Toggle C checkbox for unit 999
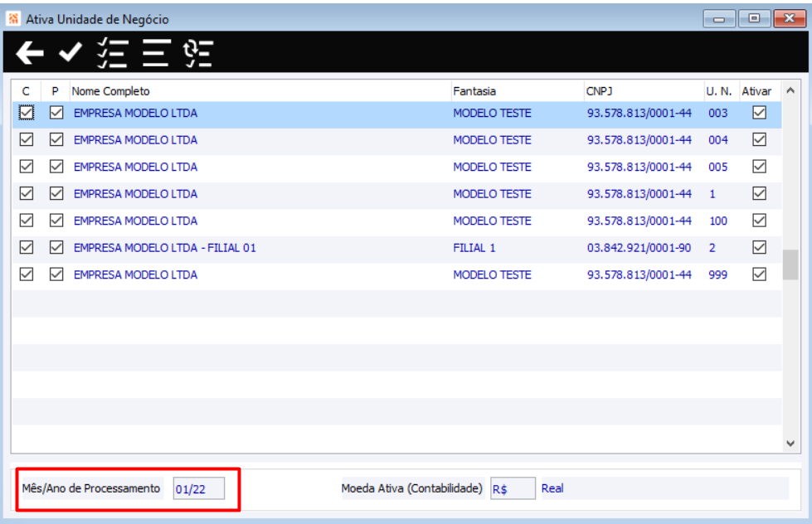 [x=27, y=274]
